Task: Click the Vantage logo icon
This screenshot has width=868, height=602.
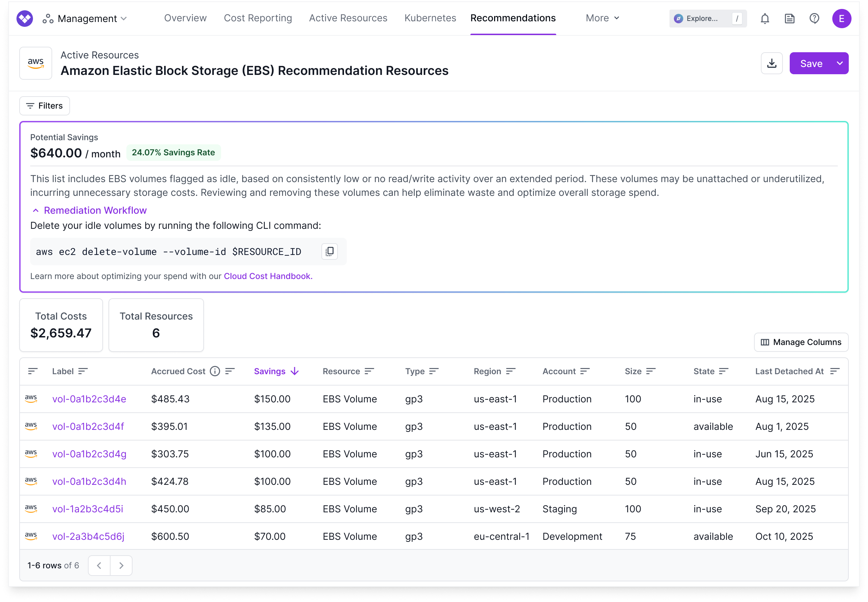Action: coord(25,19)
